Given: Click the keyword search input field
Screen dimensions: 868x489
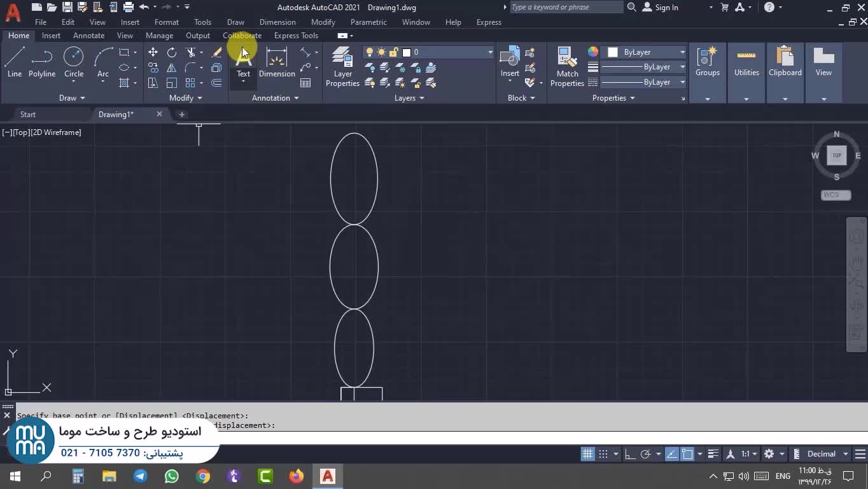Looking at the screenshot, I should click(x=565, y=8).
